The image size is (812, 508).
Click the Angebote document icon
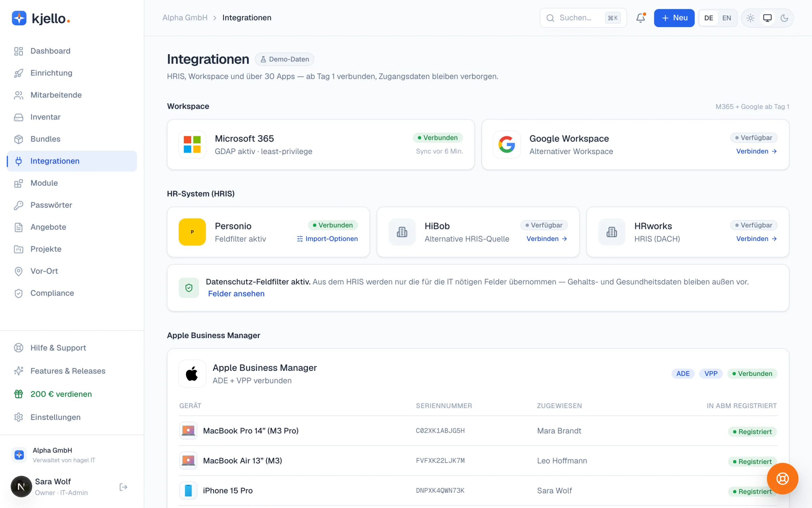tap(19, 227)
